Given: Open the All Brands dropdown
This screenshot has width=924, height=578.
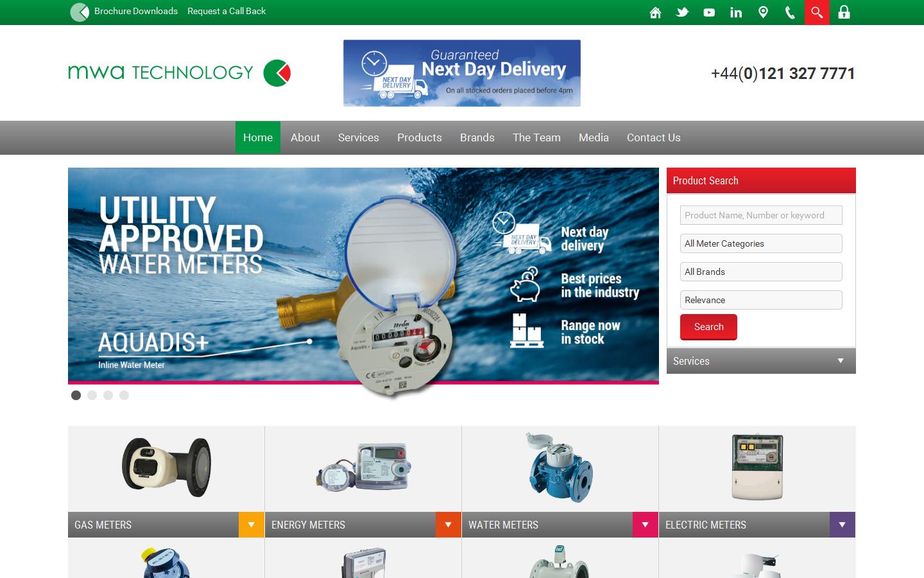Looking at the screenshot, I should point(761,272).
